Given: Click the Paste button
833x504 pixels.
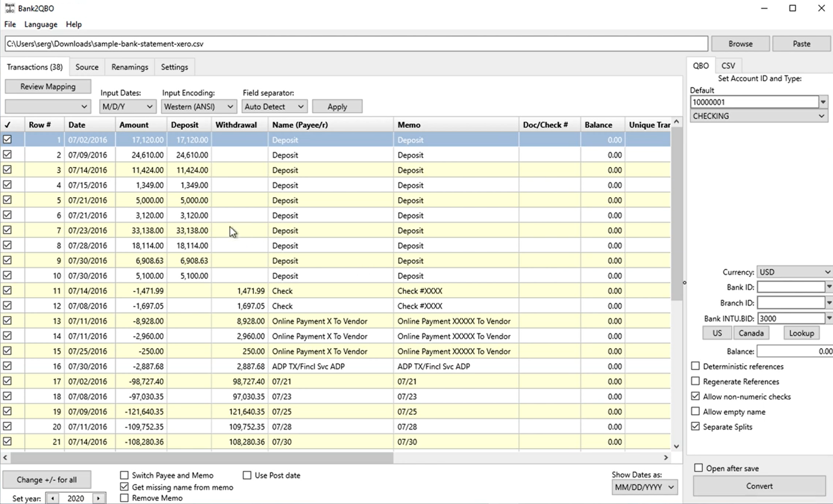Looking at the screenshot, I should (x=801, y=44).
